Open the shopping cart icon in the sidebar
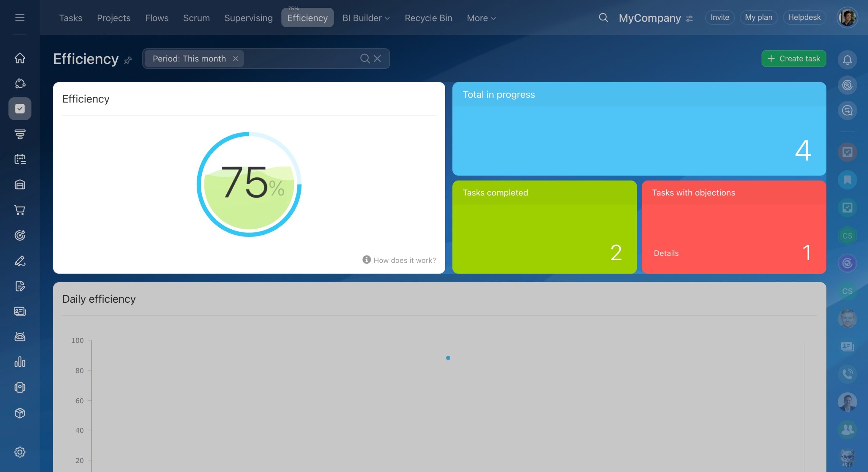 click(20, 210)
